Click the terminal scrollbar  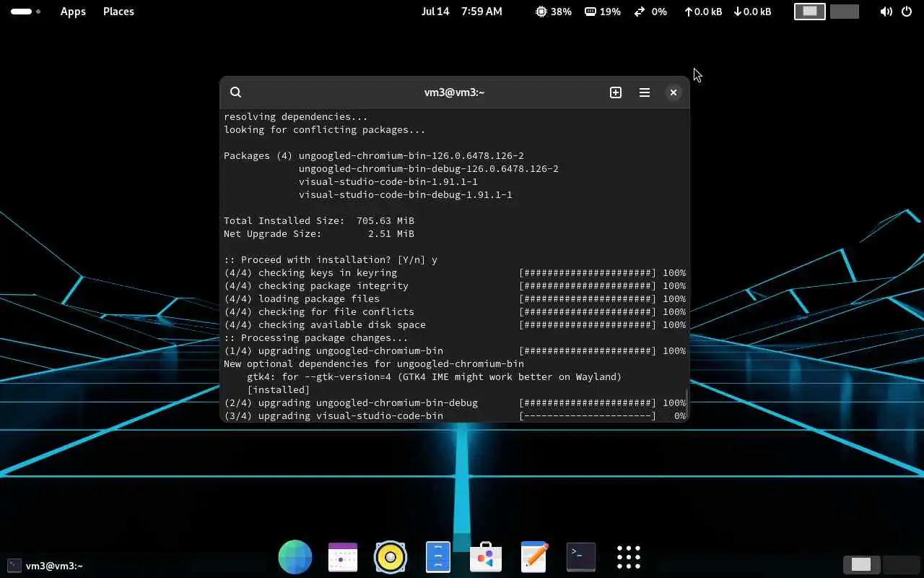pos(687,402)
